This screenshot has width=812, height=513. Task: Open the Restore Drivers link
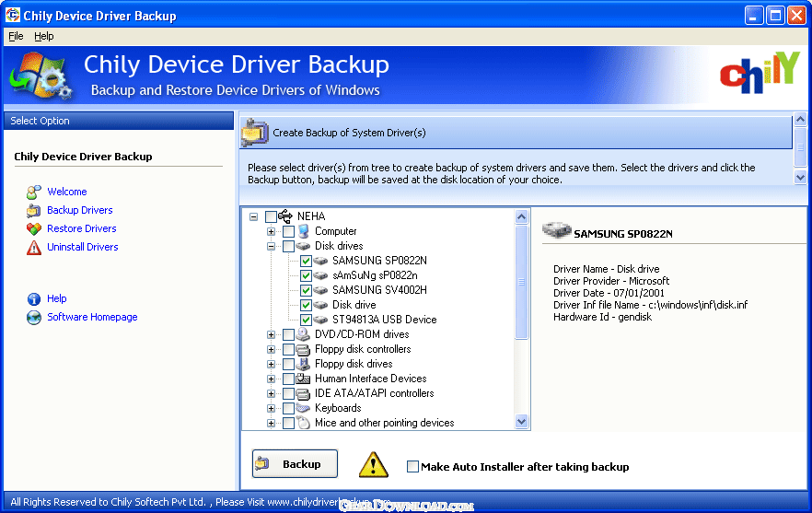81,228
